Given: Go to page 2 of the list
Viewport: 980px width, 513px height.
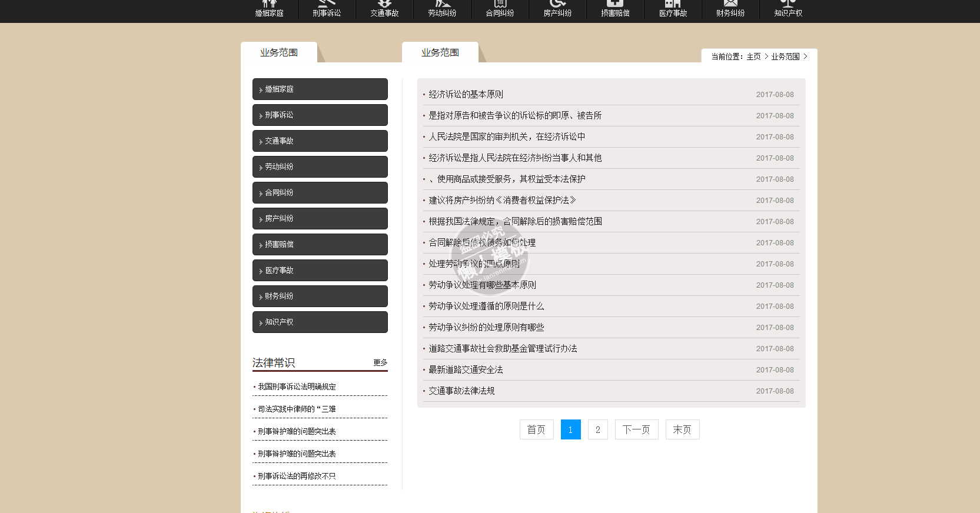Looking at the screenshot, I should (597, 429).
